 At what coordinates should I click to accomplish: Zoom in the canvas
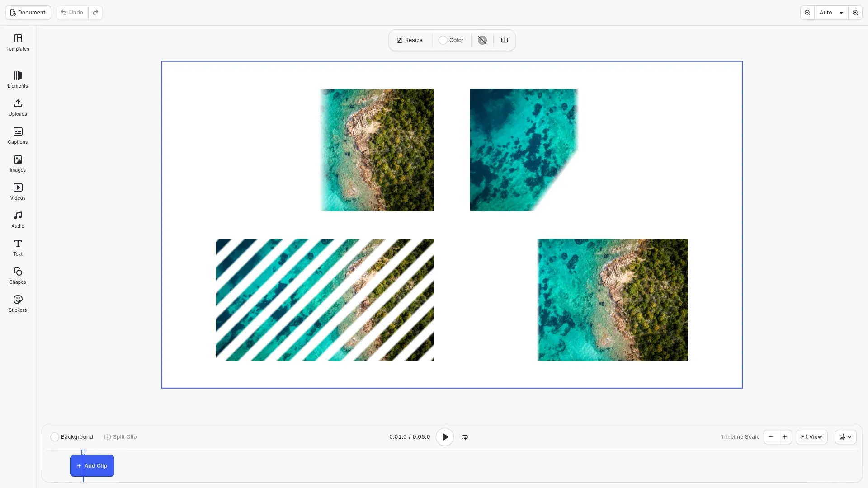[x=855, y=13]
